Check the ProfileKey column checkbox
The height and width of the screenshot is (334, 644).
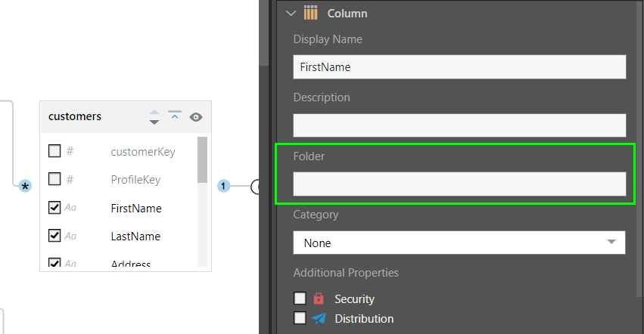[54, 179]
